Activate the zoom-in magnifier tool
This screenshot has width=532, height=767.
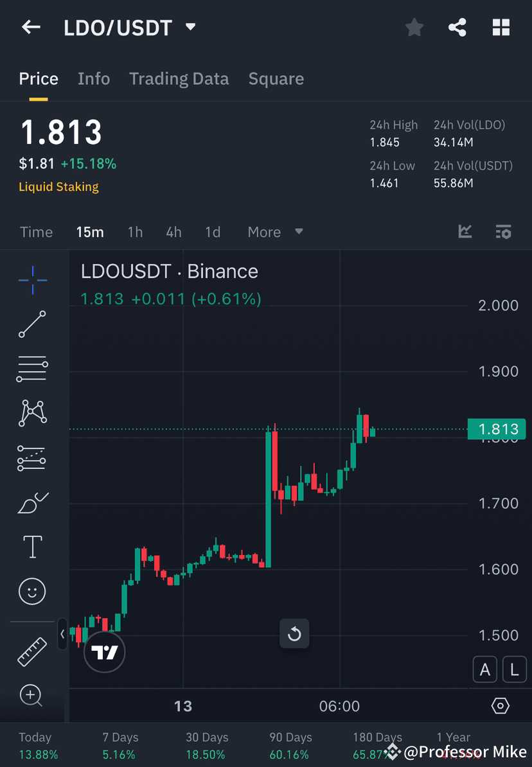click(x=32, y=696)
